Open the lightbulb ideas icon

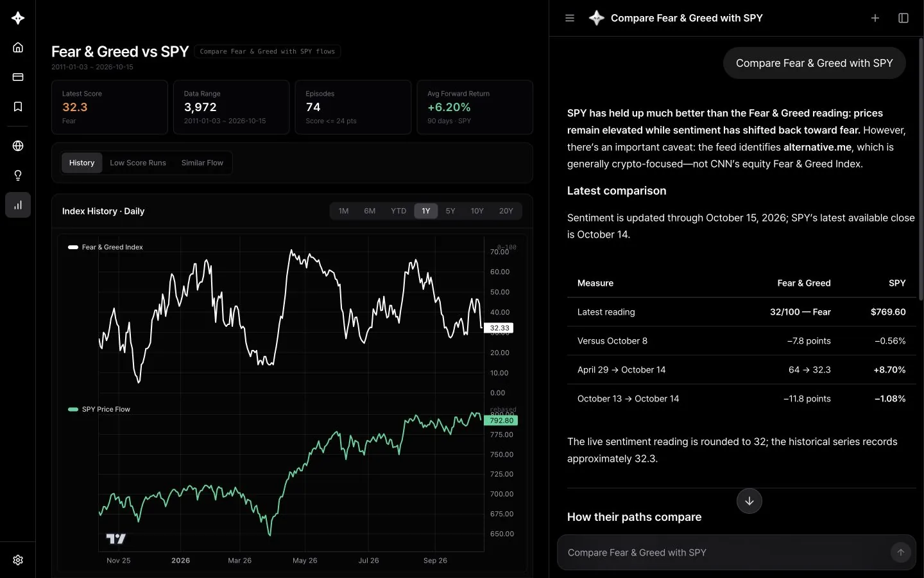pyautogui.click(x=18, y=175)
